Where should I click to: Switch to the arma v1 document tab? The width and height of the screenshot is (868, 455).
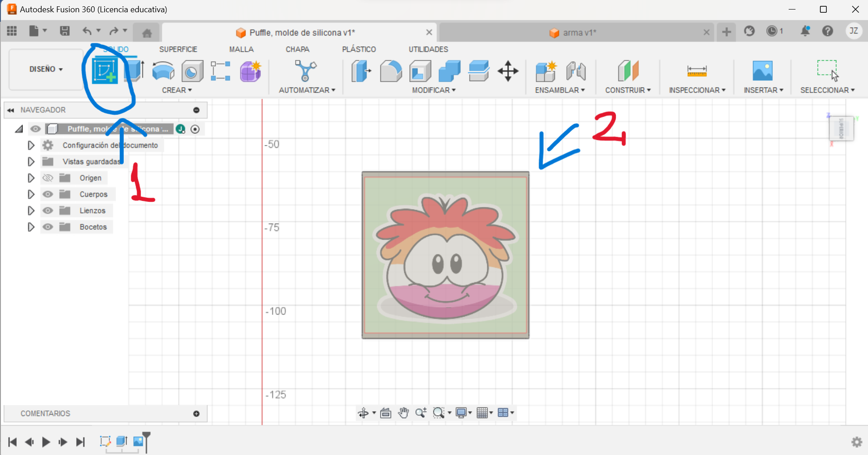[x=576, y=33]
